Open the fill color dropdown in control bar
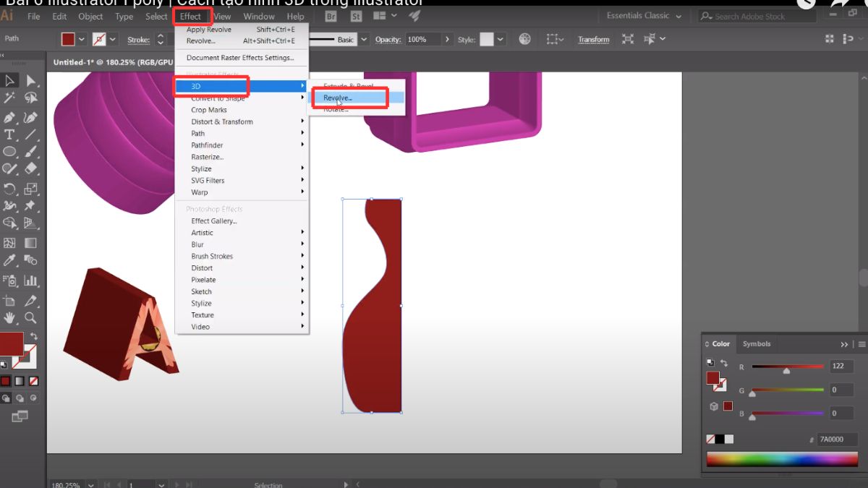Screen dimensions: 868x488 click(x=80, y=39)
